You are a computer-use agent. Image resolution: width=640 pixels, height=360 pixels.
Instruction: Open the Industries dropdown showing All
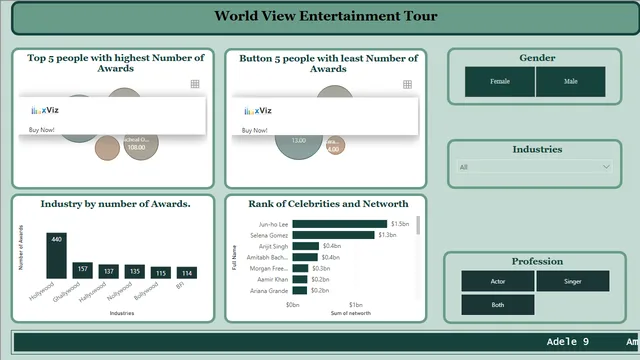(x=534, y=167)
